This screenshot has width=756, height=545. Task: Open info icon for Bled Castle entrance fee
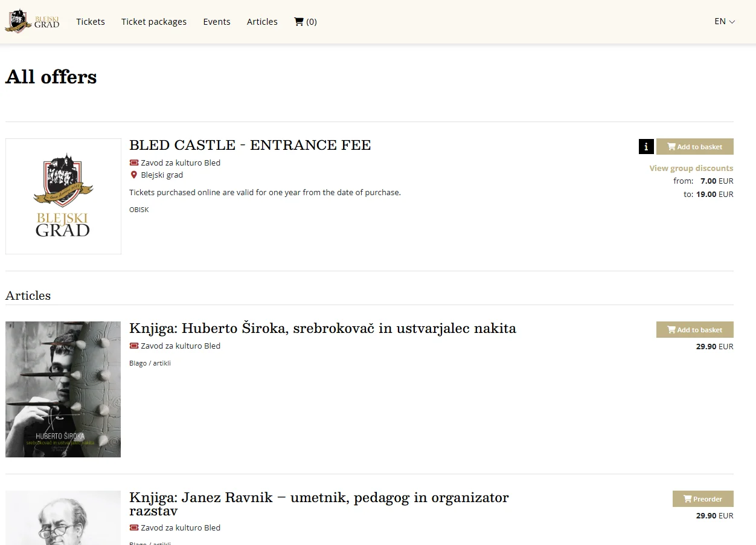[x=646, y=146]
